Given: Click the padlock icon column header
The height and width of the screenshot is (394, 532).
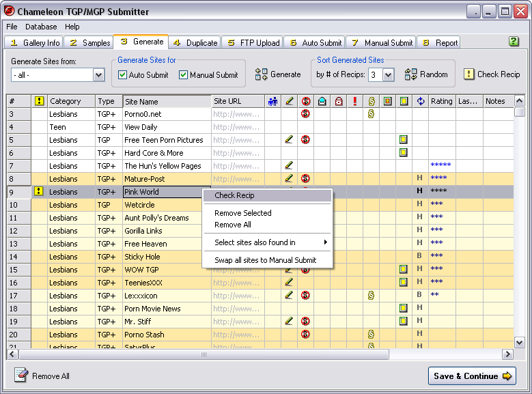Looking at the screenshot, I should click(x=338, y=101).
